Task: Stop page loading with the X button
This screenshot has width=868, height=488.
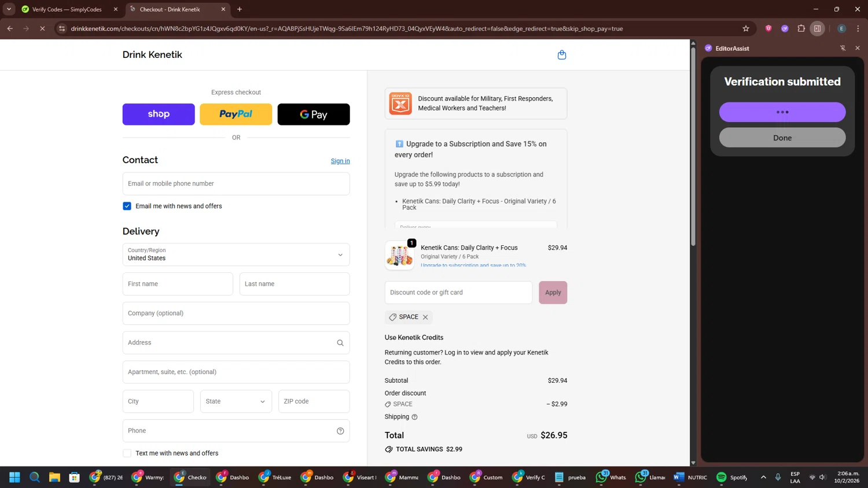Action: (42, 28)
